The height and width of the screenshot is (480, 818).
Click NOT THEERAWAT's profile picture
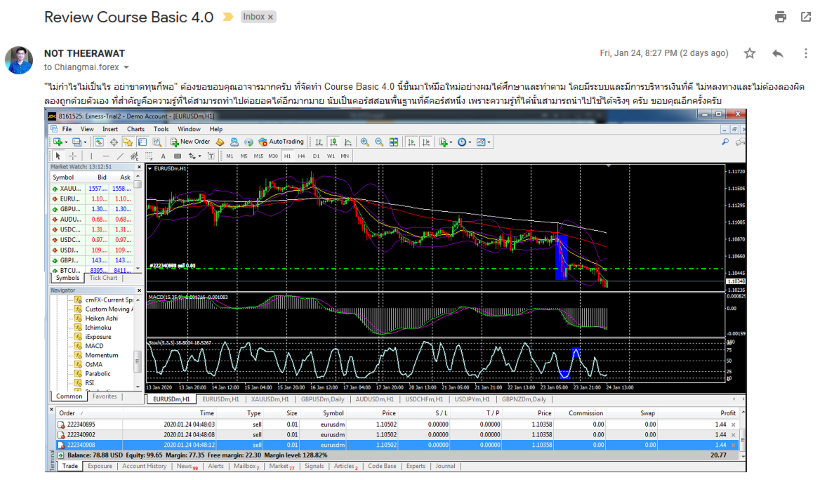pyautogui.click(x=19, y=60)
